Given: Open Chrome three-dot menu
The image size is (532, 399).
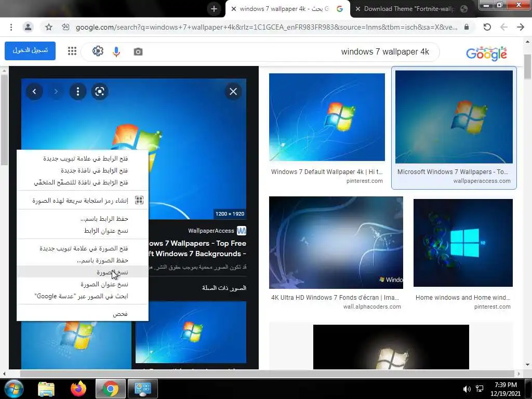Looking at the screenshot, I should coord(11,27).
